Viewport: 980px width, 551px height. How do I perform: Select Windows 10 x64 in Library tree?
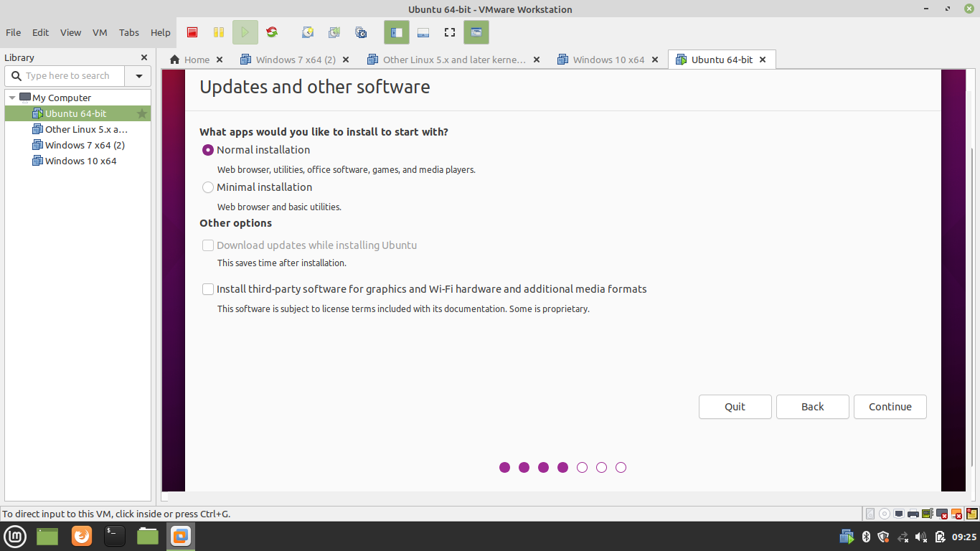pyautogui.click(x=77, y=161)
